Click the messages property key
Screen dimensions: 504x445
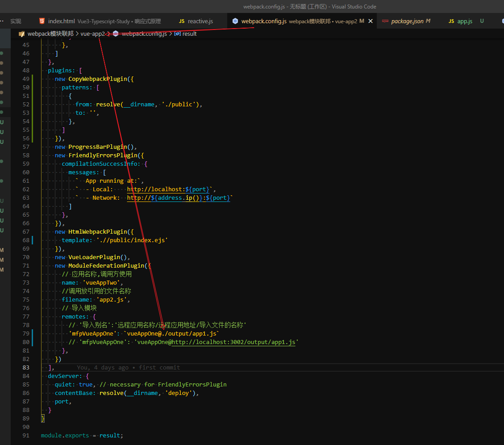click(x=82, y=172)
